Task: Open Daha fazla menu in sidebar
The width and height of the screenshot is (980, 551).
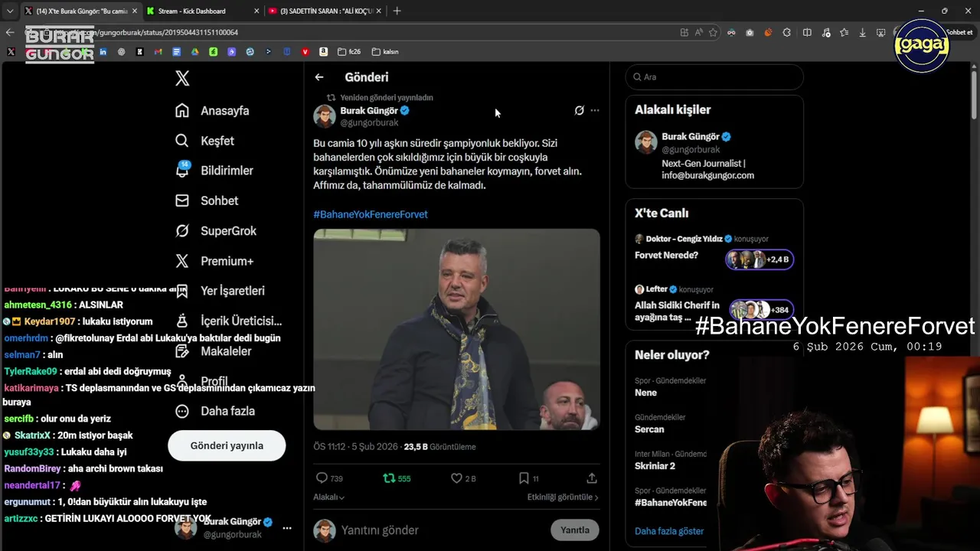Action: (214, 411)
